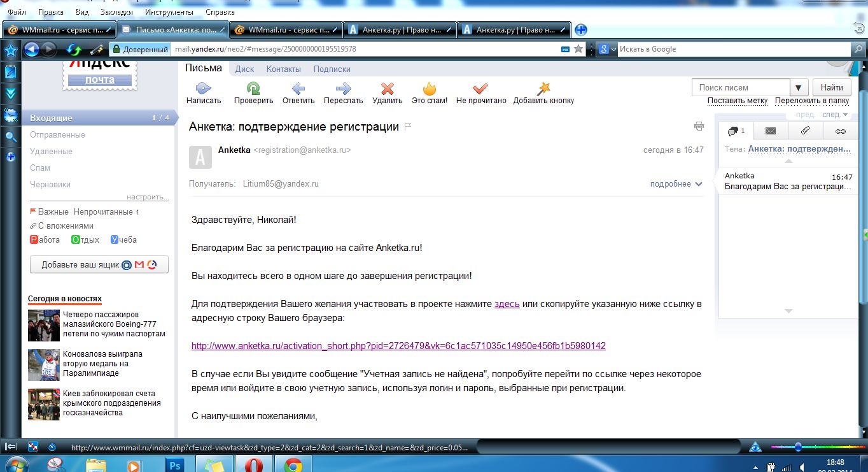Click the Не прочитано checkmark icon
Image resolution: width=868 pixels, height=472 pixels.
[480, 88]
